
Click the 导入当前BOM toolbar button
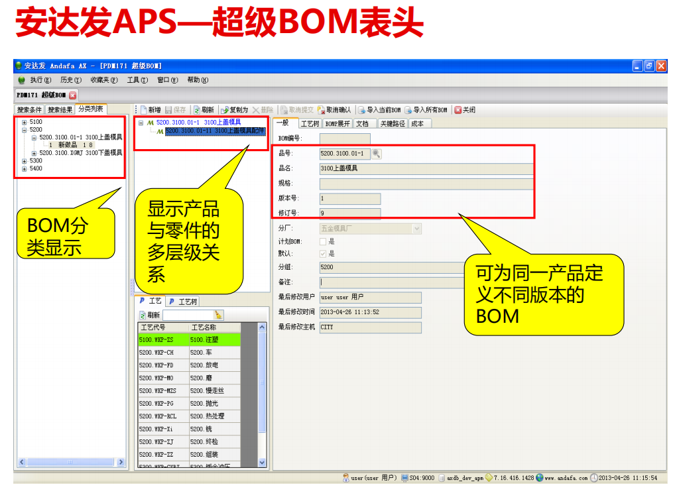point(379,110)
